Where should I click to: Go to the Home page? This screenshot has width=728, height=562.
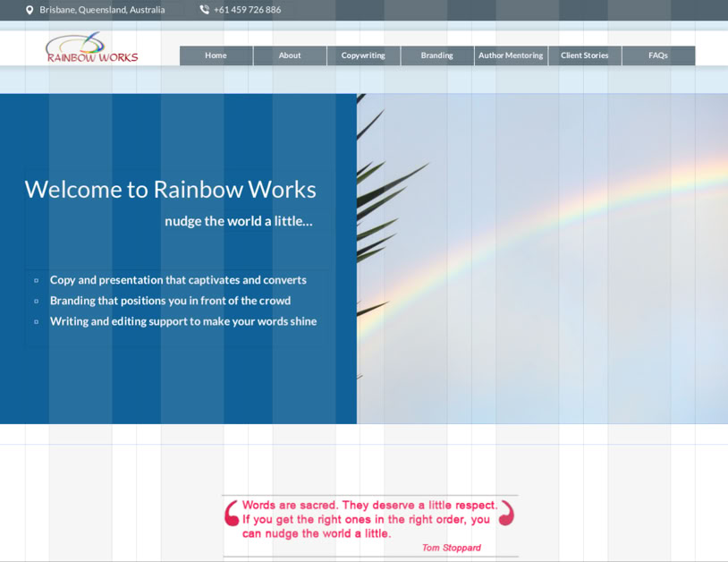[216, 55]
